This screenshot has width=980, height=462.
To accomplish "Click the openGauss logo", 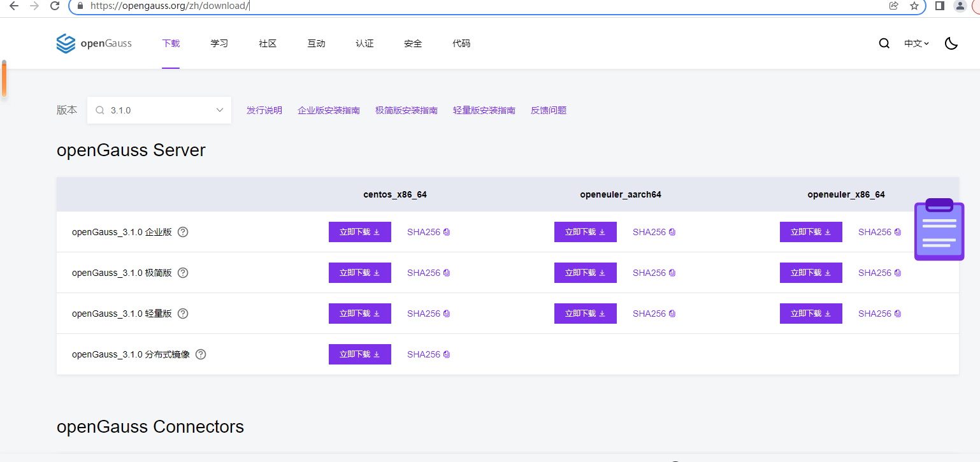I will coord(94,43).
